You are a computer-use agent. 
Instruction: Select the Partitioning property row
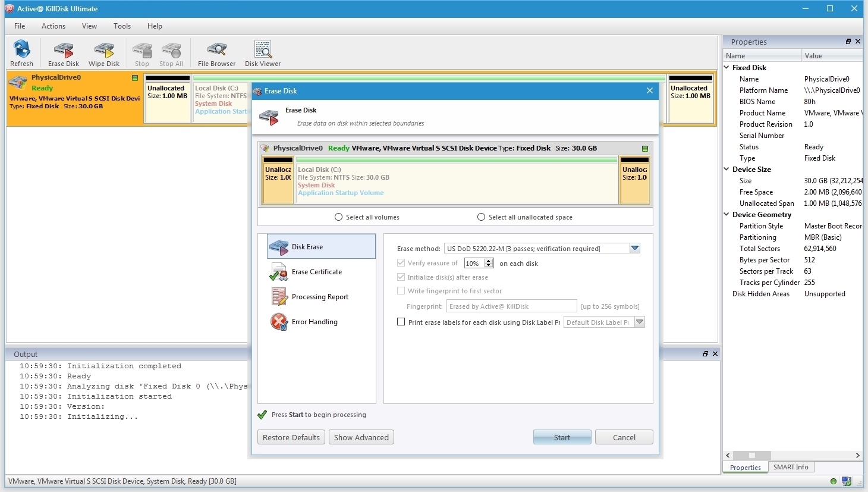pyautogui.click(x=793, y=237)
